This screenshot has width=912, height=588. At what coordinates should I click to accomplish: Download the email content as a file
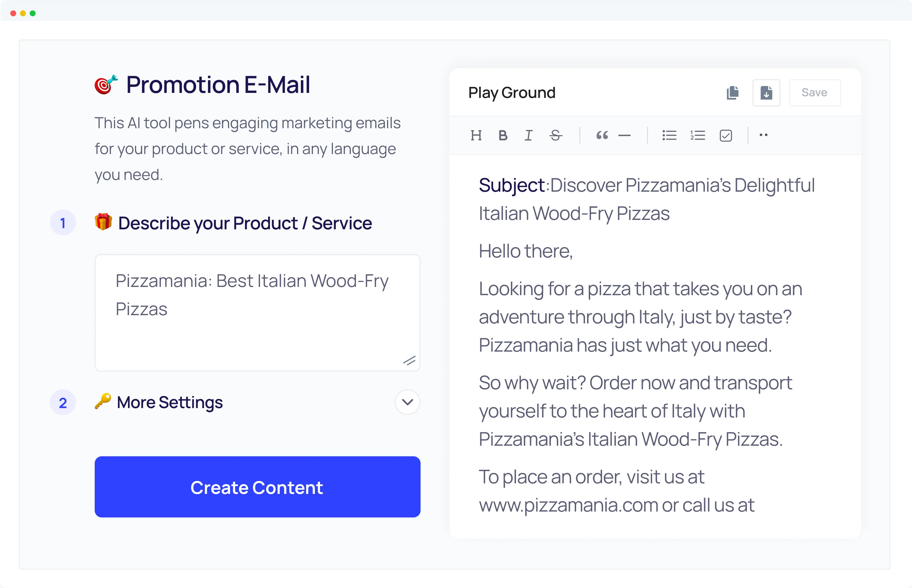pos(766,92)
